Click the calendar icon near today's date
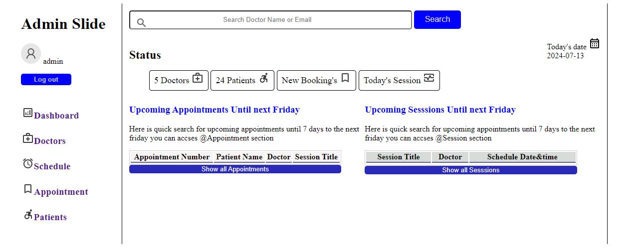The height and width of the screenshot is (249, 644). 594,44
